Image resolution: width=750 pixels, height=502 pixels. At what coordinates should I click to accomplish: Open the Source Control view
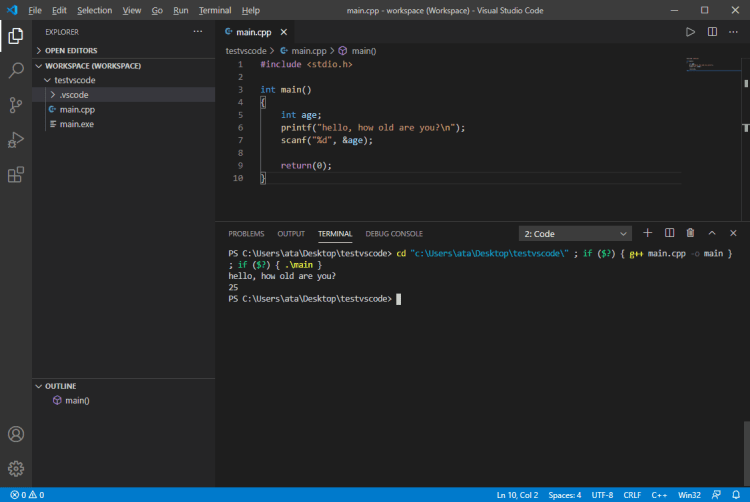(x=16, y=105)
